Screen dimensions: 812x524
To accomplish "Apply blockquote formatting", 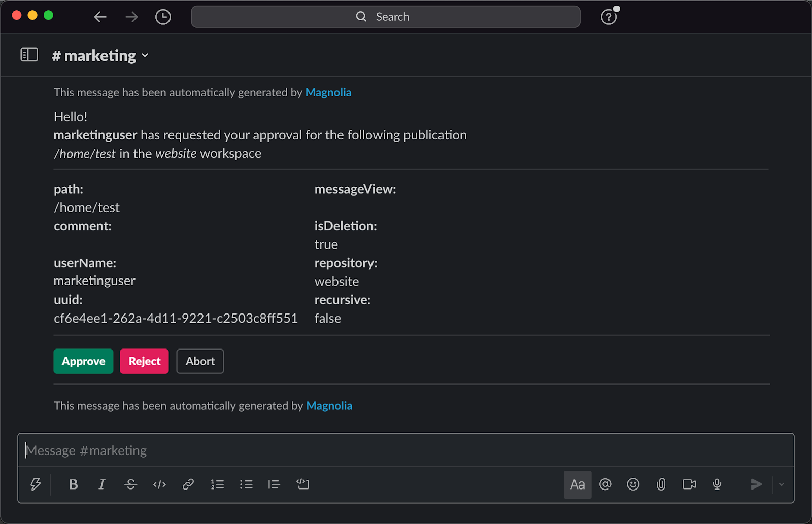I will pos(274,484).
